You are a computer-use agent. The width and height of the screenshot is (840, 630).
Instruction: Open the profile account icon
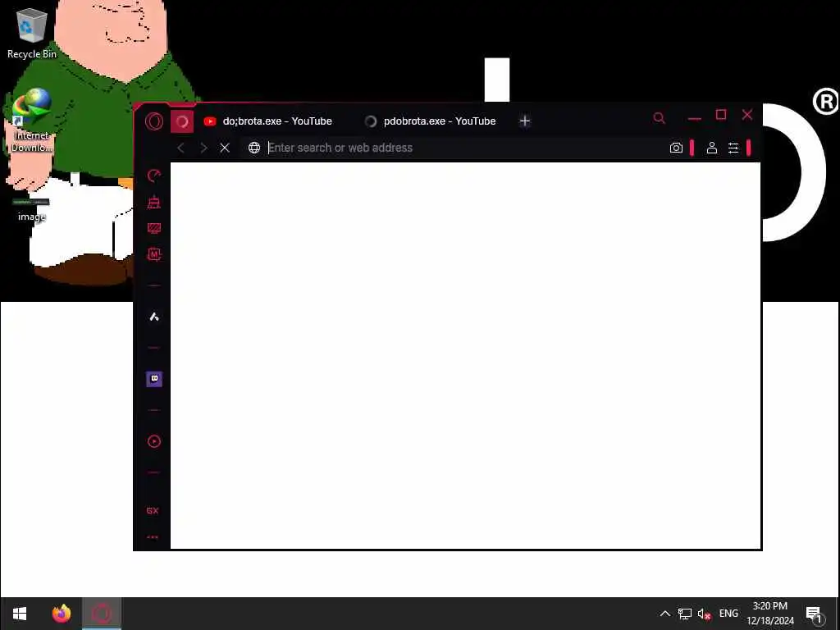pos(712,148)
